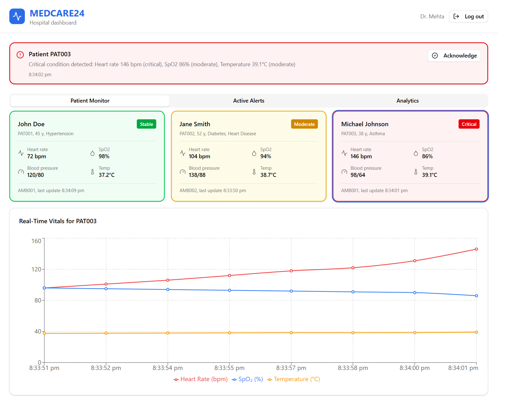Click the 146 bpm heart rate value
Viewport: 513px width, 420px height.
coord(361,156)
